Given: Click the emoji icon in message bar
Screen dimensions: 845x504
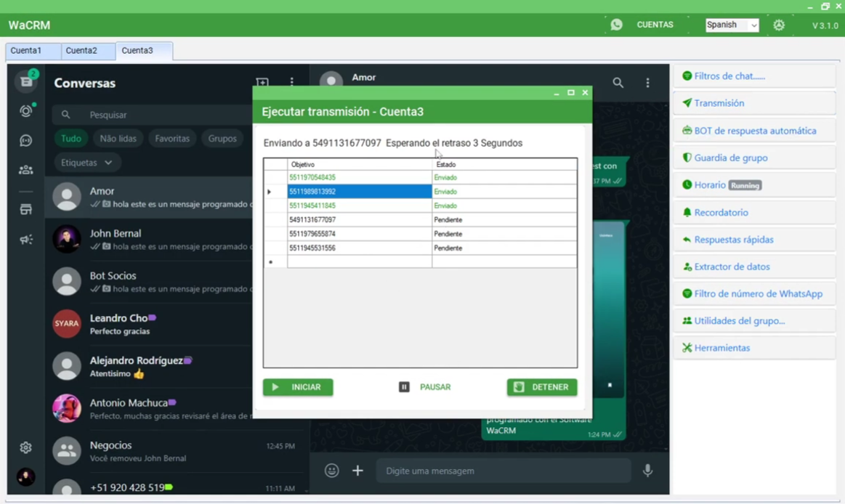Looking at the screenshot, I should (x=332, y=471).
